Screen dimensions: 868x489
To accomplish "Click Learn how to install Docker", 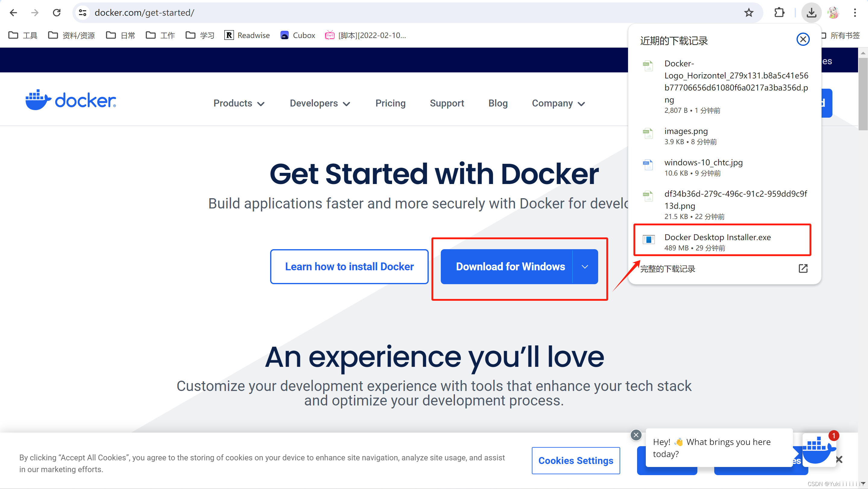I will pos(349,267).
